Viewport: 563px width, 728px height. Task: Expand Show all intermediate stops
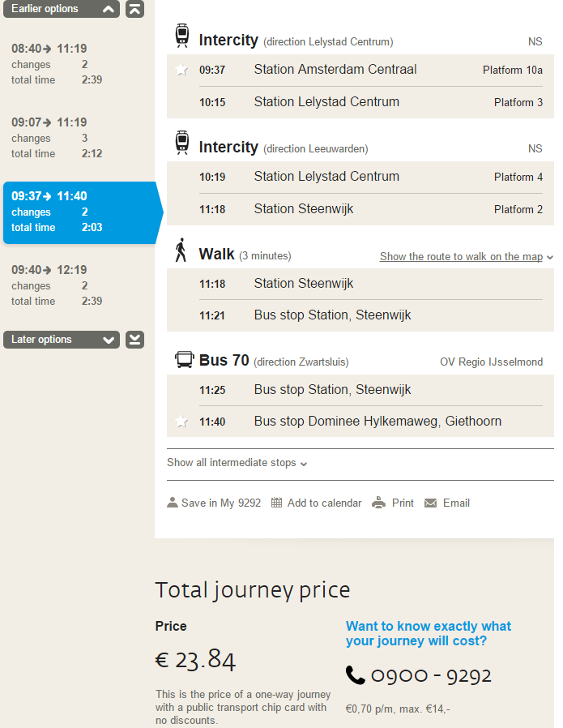click(237, 463)
